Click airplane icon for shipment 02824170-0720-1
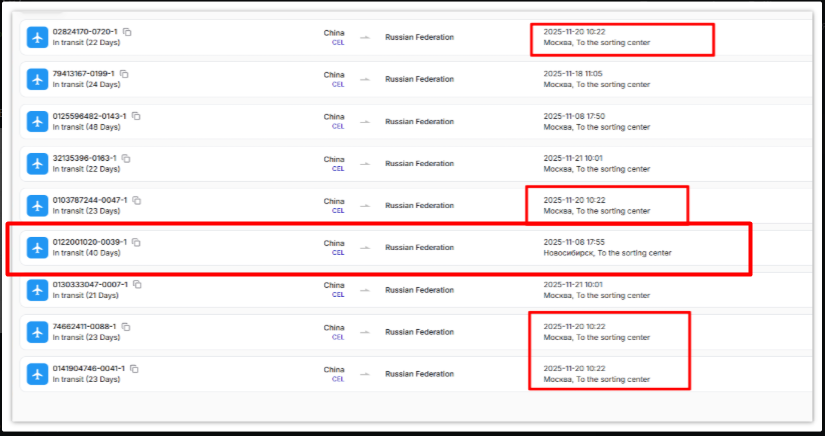The image size is (825, 436). point(37,37)
